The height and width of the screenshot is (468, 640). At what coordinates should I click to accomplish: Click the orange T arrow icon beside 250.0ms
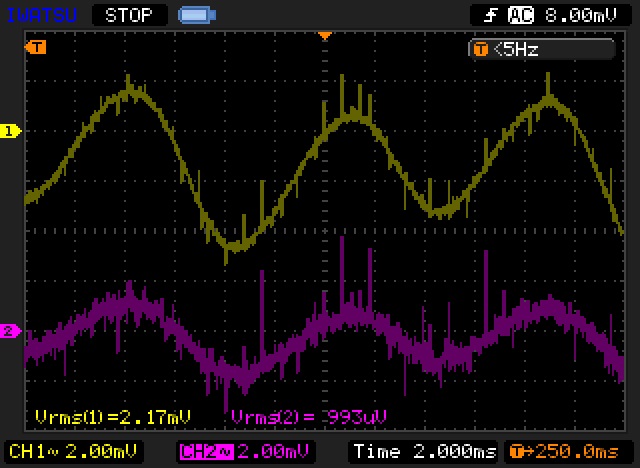click(x=521, y=452)
